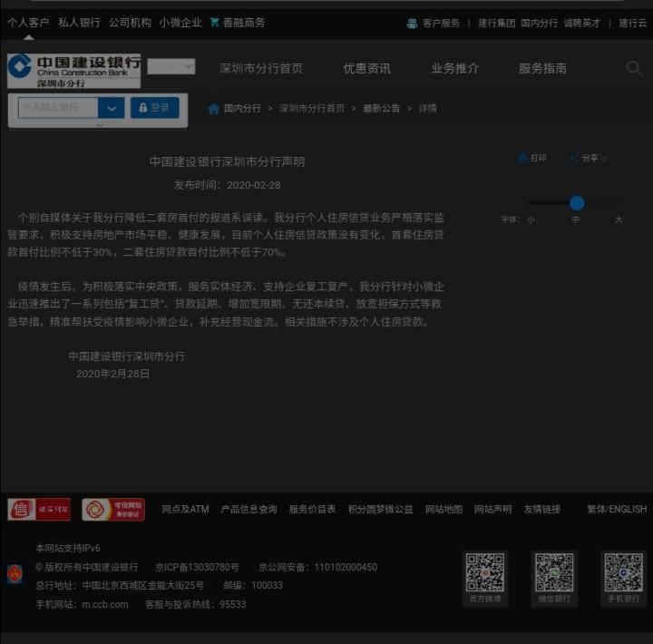The image size is (653, 644).
Task: Click the 打印 print link
Action: point(538,158)
